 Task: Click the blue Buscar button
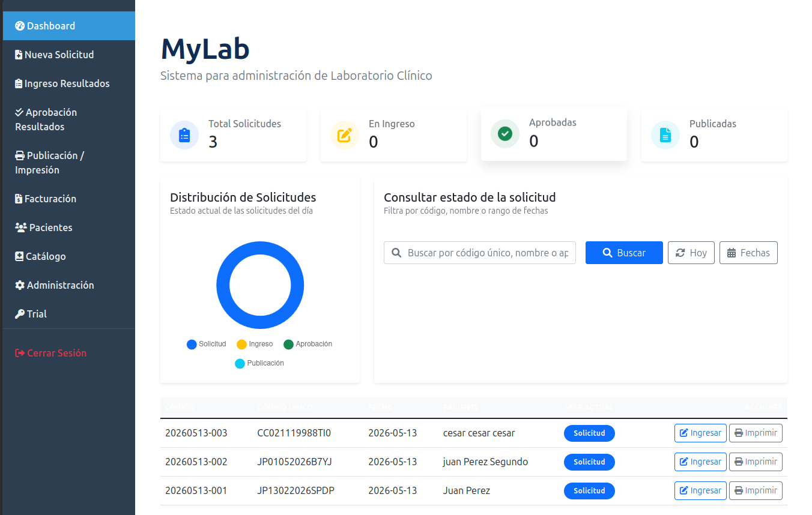pos(624,253)
